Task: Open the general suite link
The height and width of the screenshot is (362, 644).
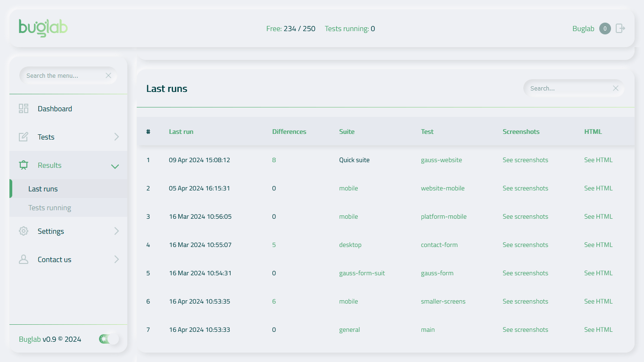Action: (x=349, y=329)
